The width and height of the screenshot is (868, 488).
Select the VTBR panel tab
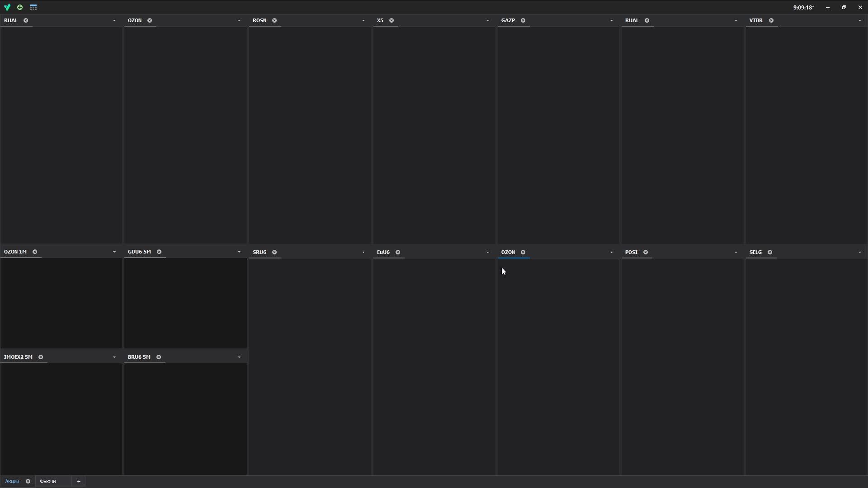pos(756,20)
